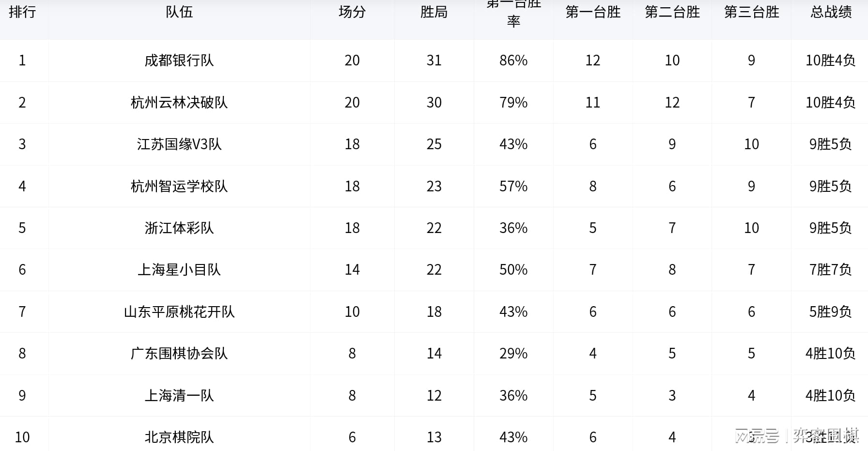Click the 第三台胜 column header

752,12
